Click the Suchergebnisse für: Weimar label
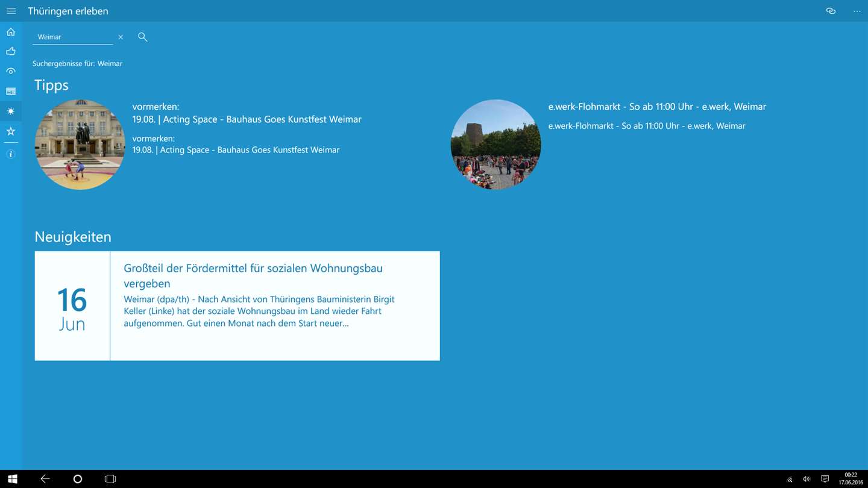868x488 pixels. pos(77,63)
